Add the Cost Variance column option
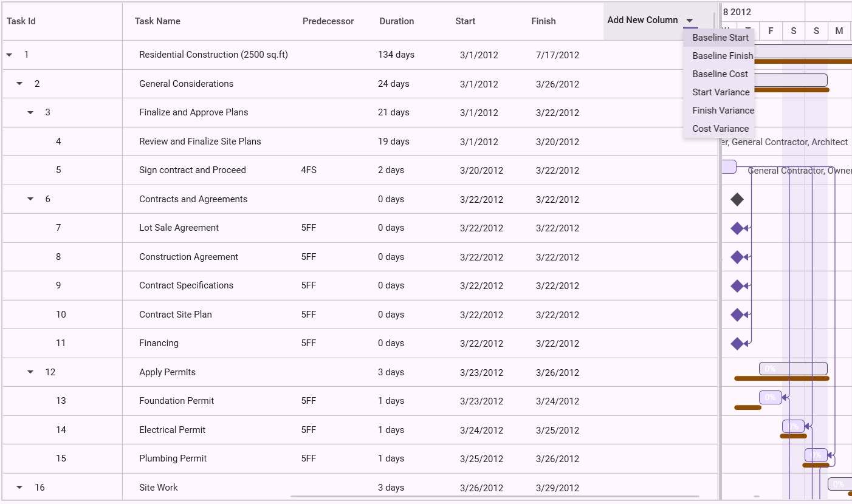The height and width of the screenshot is (504, 852). pos(720,129)
